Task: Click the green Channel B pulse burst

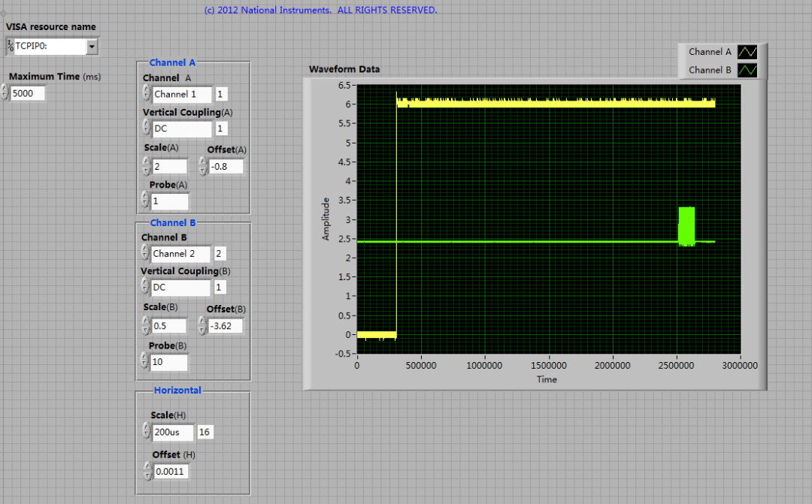Action: (x=686, y=226)
